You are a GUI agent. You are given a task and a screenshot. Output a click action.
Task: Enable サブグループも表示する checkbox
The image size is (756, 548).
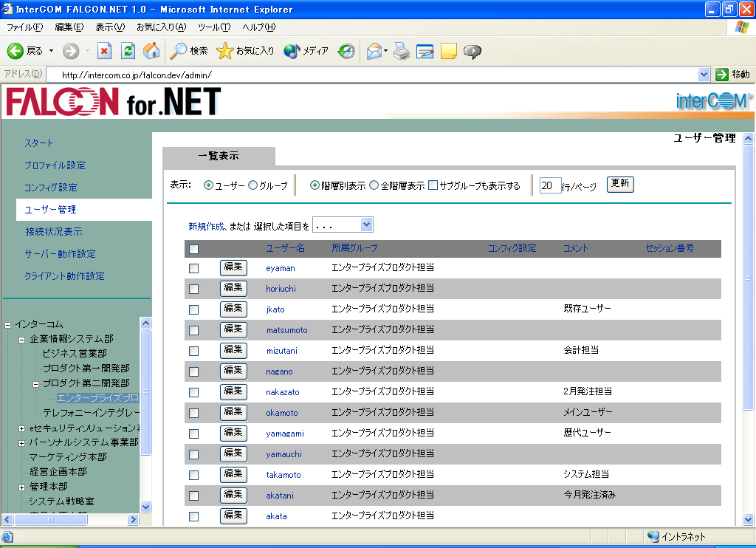coord(433,185)
